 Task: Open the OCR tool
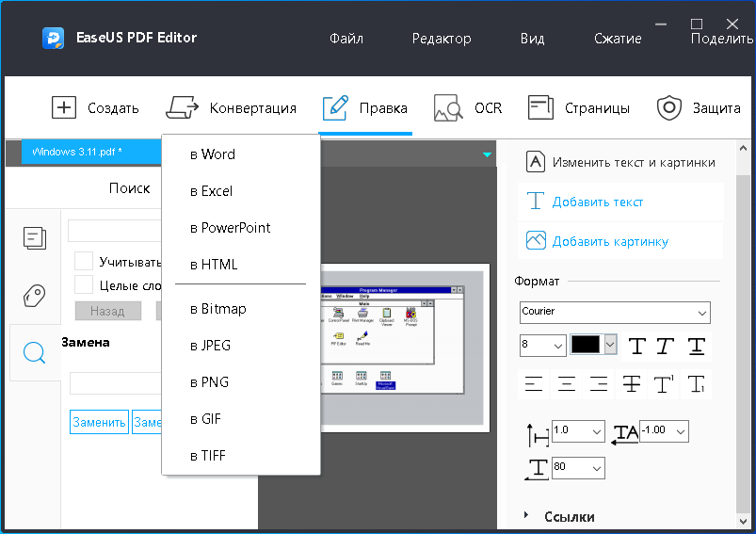coord(468,108)
